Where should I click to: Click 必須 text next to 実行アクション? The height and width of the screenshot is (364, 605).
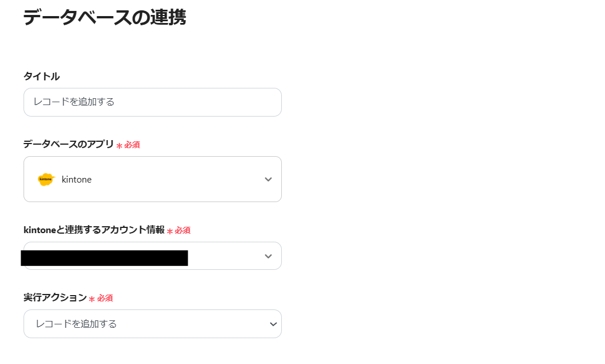[105, 299]
